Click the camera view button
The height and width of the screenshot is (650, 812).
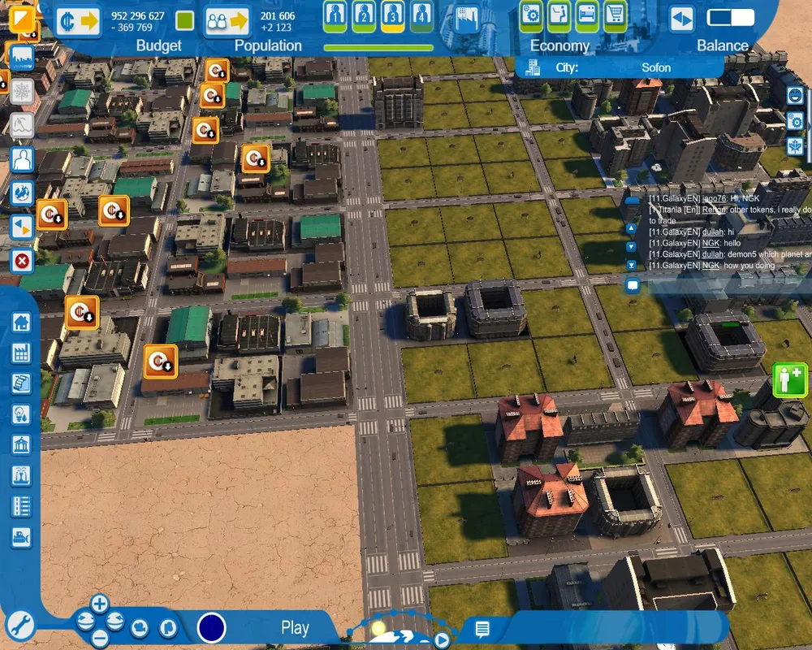(140, 628)
